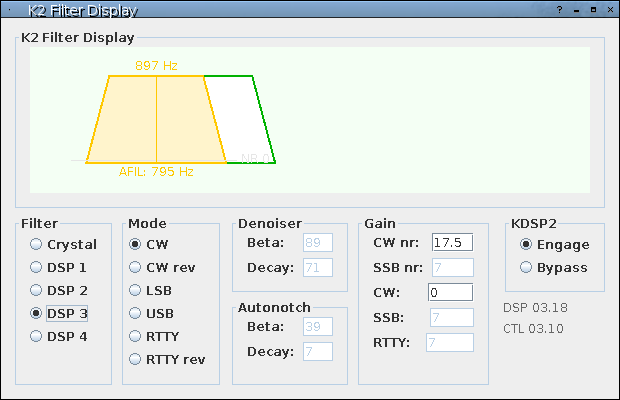Switch filter to DSP 2
The width and height of the screenshot is (620, 400).
37,290
